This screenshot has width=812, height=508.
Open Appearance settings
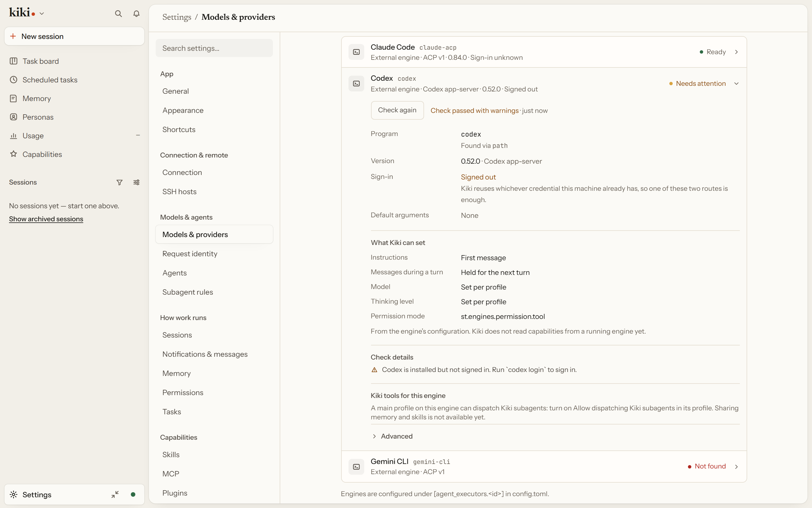(x=214, y=110)
